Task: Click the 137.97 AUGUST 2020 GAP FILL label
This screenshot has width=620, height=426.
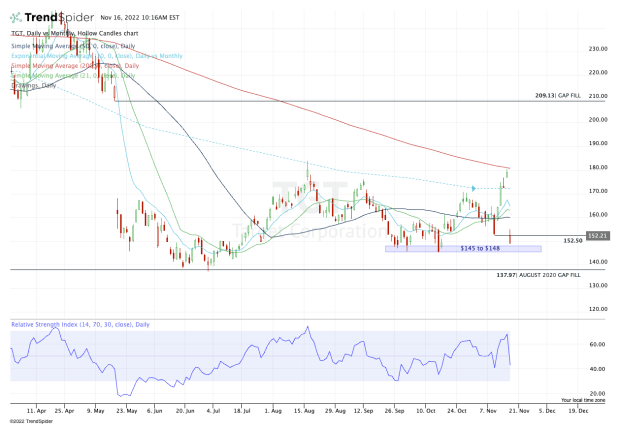Action: (539, 275)
